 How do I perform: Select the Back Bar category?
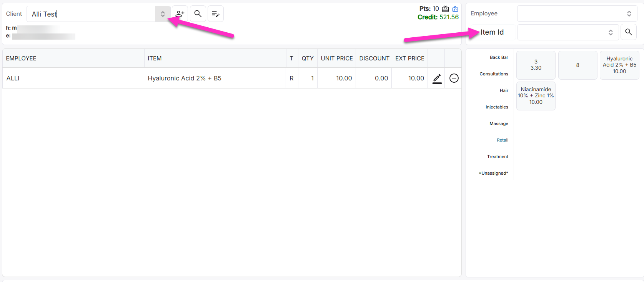[x=499, y=57]
